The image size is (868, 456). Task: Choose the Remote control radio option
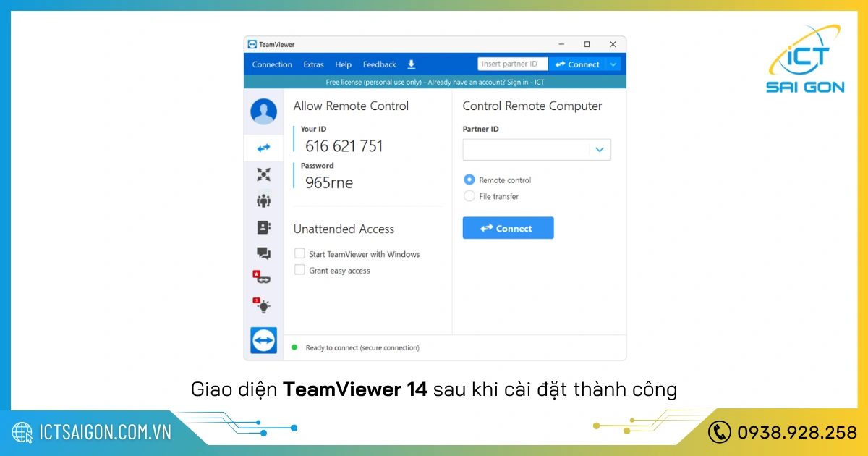click(469, 180)
